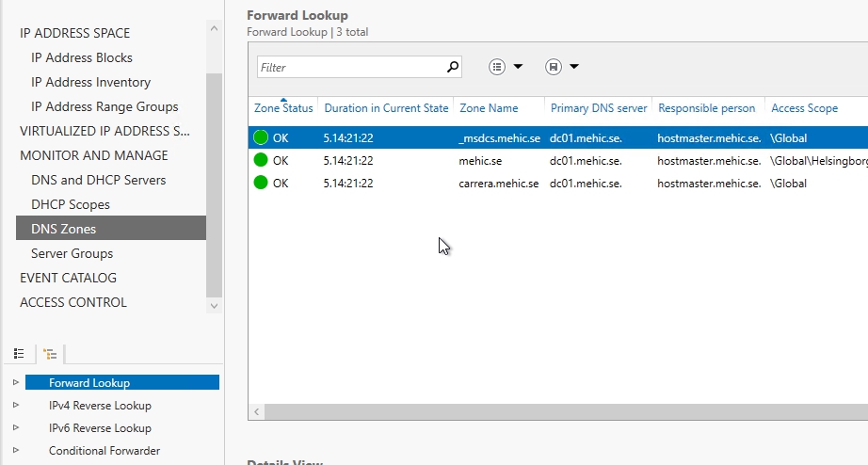
Task: Click green status icon of carrera.mehic.se row
Action: click(x=261, y=183)
